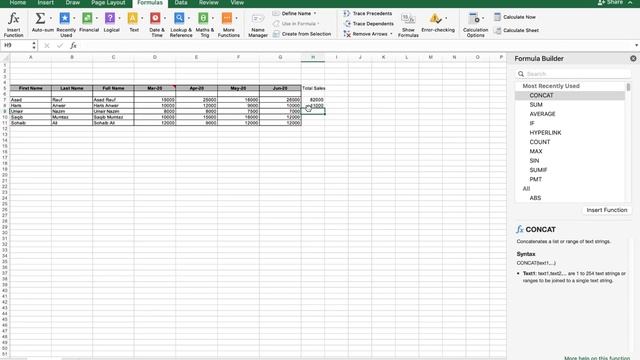The height and width of the screenshot is (360, 640).
Task: Switch to the Page Layout tab
Action: click(x=108, y=2)
